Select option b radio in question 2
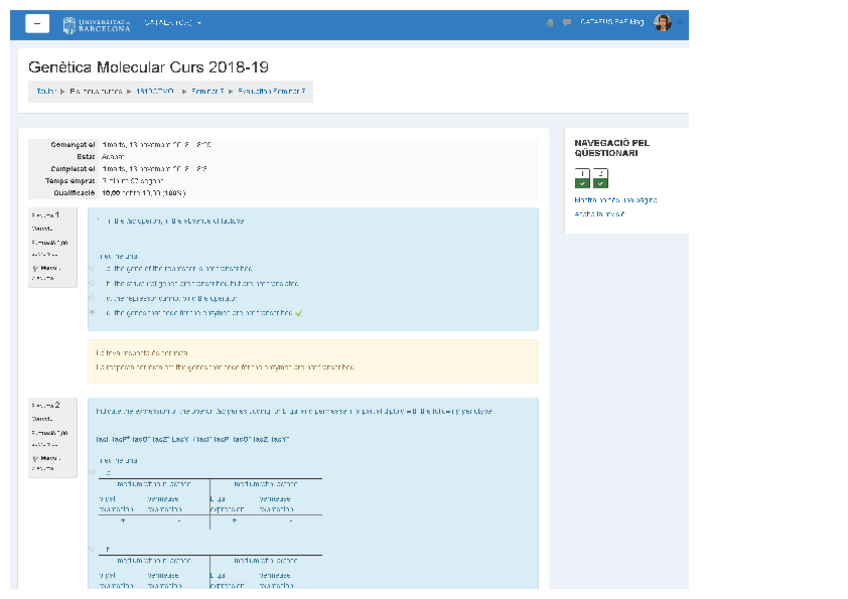 pos(92,549)
